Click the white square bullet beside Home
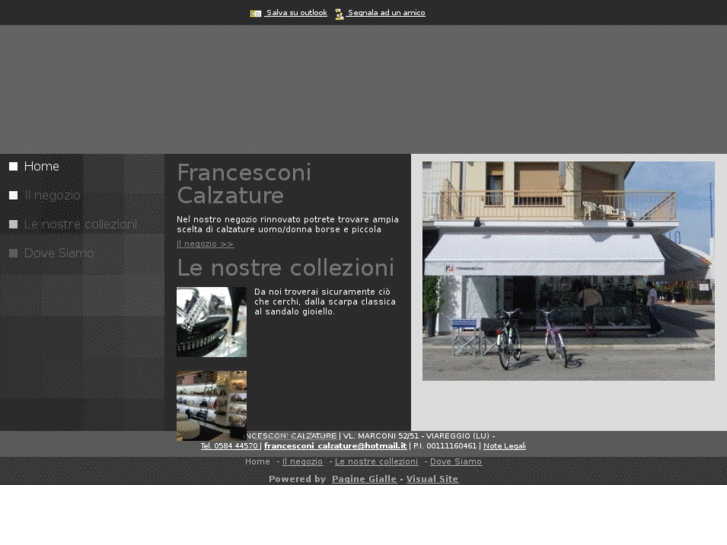This screenshot has height=545, width=727. point(13,166)
